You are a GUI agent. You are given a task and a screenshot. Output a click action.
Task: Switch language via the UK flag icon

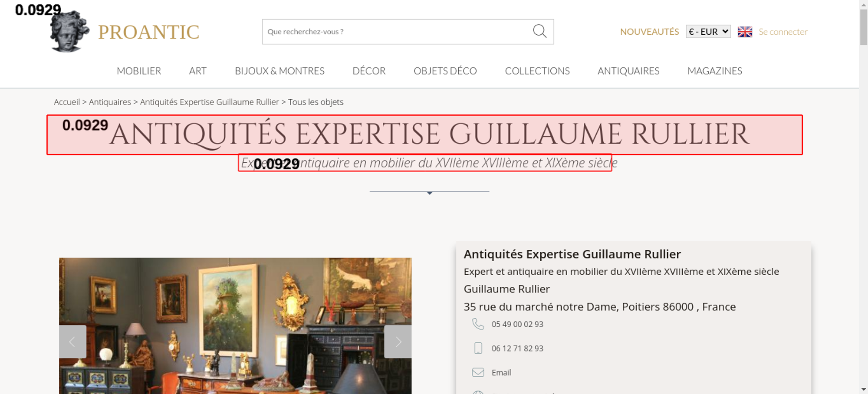pos(745,32)
